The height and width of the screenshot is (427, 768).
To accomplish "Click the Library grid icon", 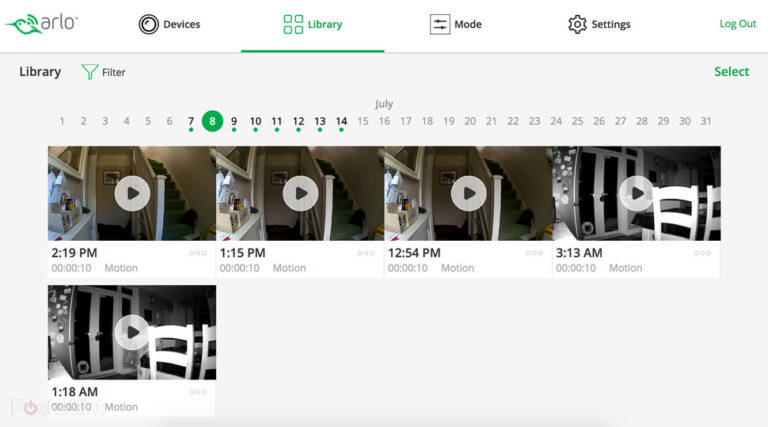I will point(293,24).
